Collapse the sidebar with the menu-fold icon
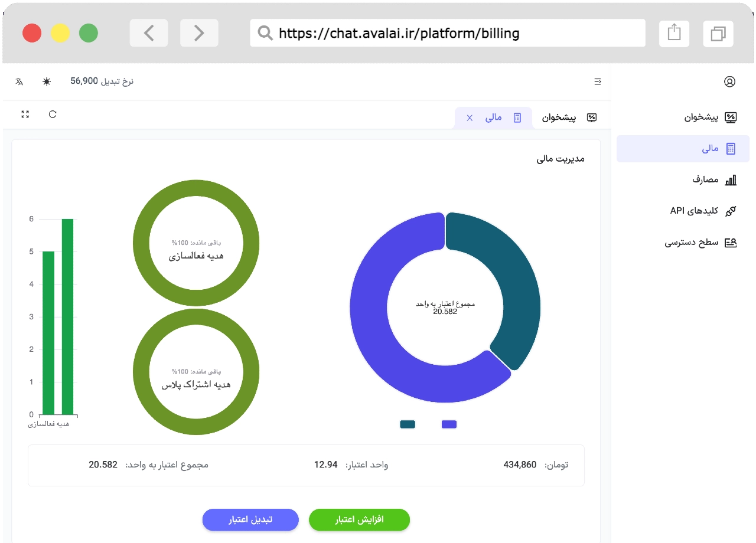The width and height of the screenshot is (756, 543). coord(597,81)
